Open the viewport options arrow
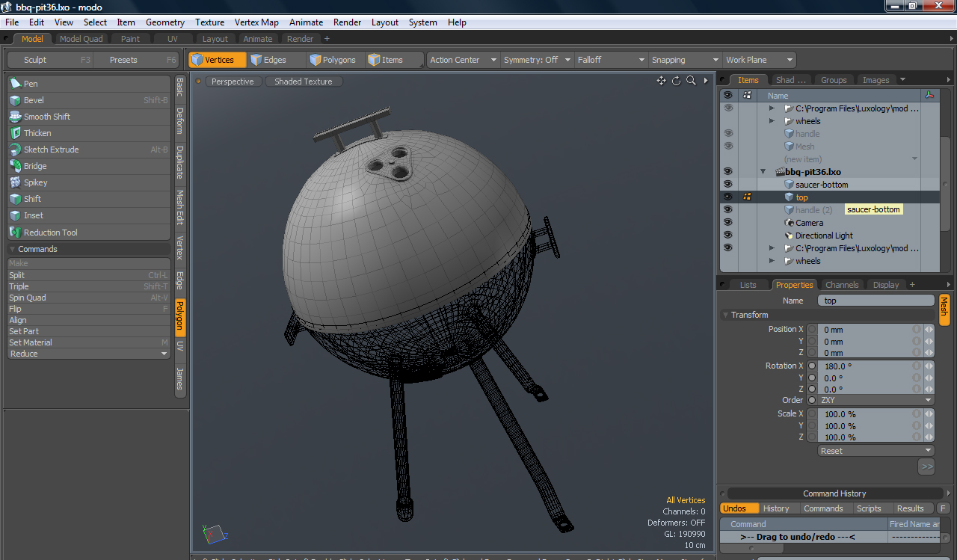The width and height of the screenshot is (957, 560). pyautogui.click(x=706, y=81)
